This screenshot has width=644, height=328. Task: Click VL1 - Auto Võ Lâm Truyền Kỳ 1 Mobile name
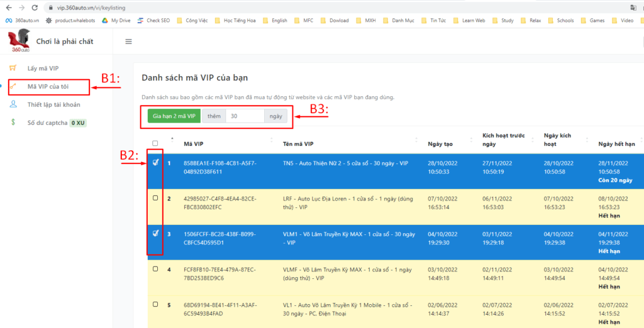[347, 309]
